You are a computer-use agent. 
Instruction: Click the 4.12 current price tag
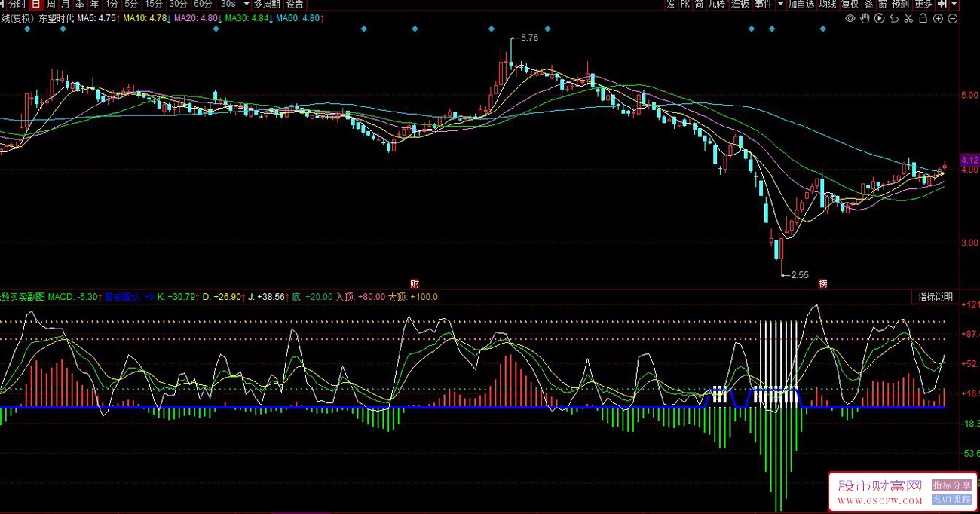969,160
